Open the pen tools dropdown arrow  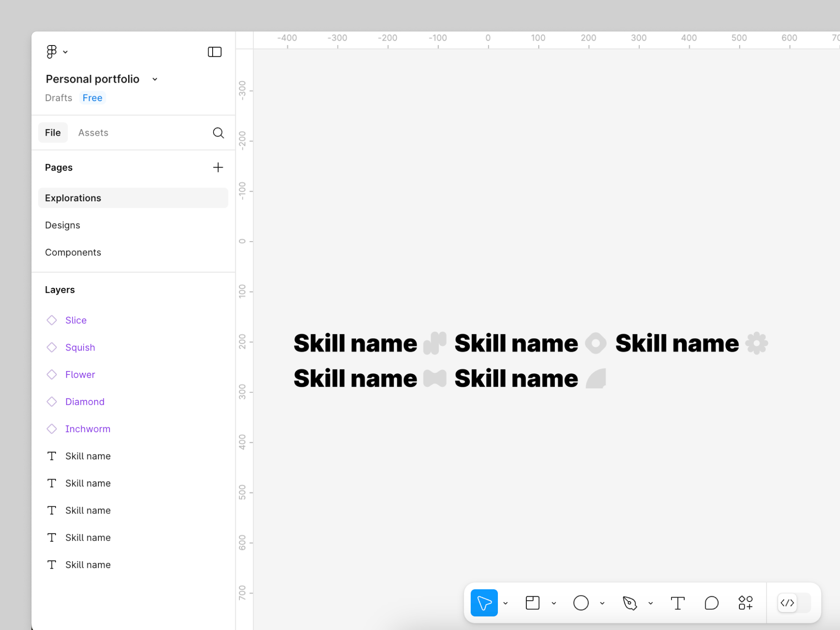pos(651,603)
